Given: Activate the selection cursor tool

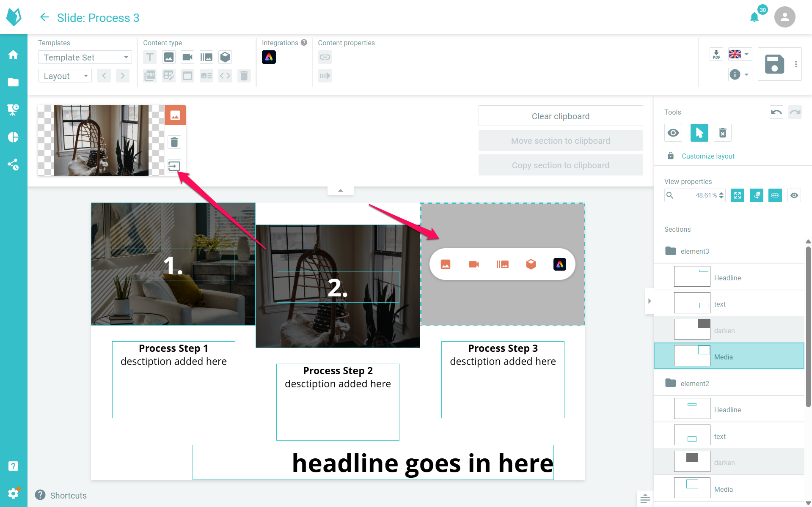Looking at the screenshot, I should point(699,133).
